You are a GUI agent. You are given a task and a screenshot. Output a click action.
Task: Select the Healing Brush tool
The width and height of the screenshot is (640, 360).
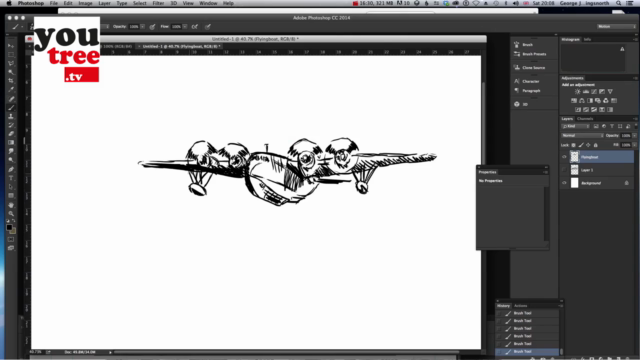tap(11, 99)
